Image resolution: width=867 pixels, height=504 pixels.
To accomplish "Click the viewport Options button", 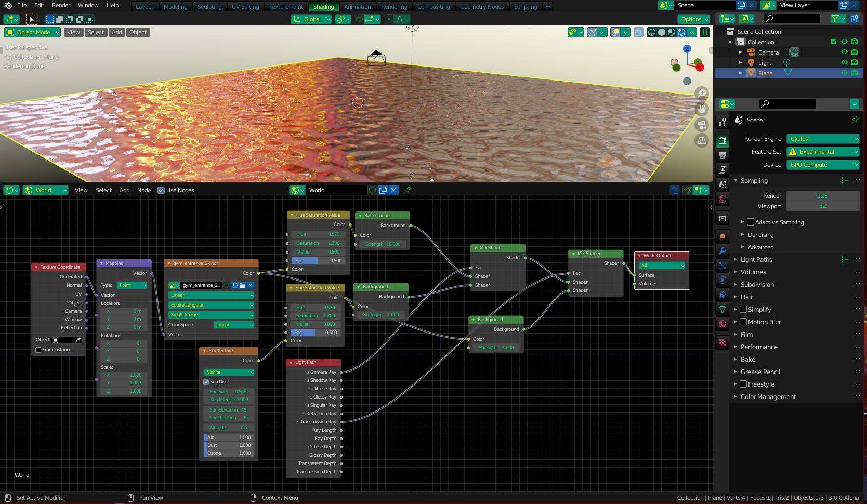I will pyautogui.click(x=694, y=19).
